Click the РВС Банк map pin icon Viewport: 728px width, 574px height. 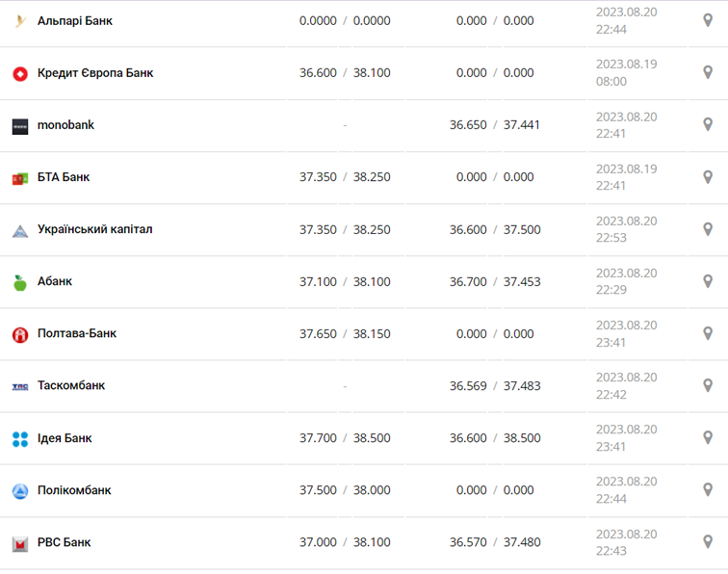708,542
